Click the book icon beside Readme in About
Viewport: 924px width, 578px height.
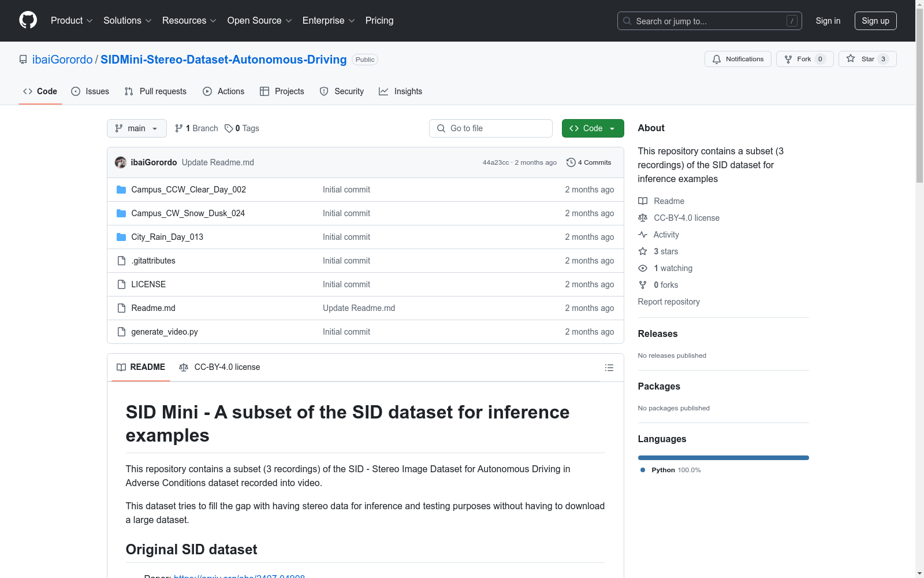[643, 201]
